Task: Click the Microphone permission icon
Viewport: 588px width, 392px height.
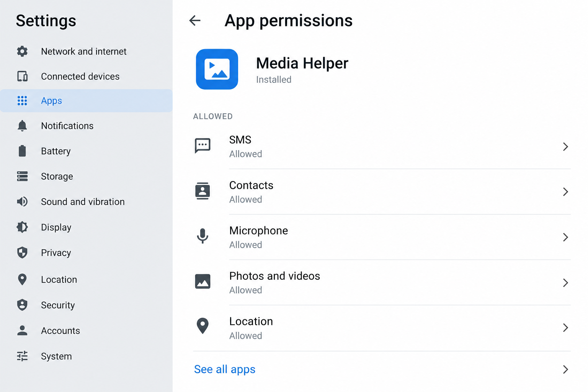Action: [203, 236]
